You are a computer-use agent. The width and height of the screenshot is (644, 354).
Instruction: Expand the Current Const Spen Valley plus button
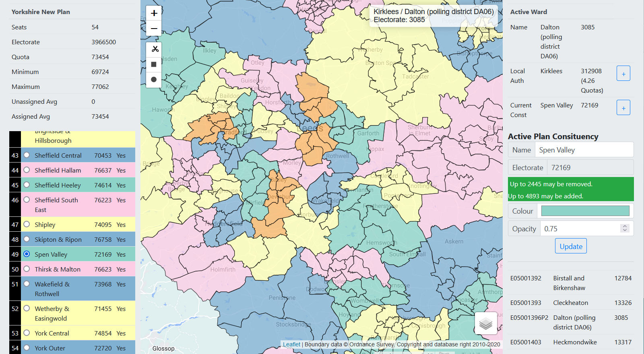tap(623, 108)
